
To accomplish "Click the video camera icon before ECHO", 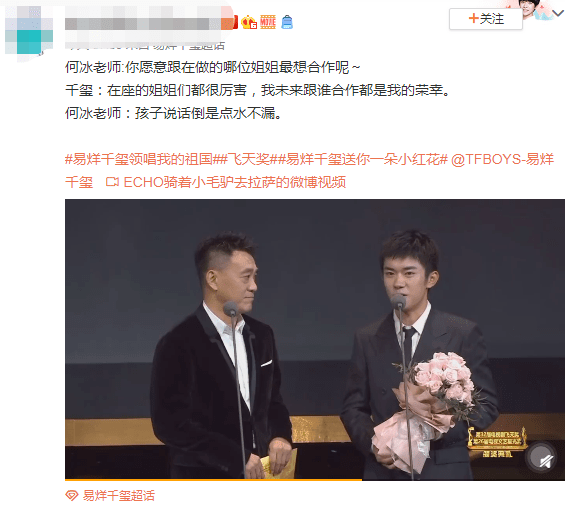I will pyautogui.click(x=112, y=182).
